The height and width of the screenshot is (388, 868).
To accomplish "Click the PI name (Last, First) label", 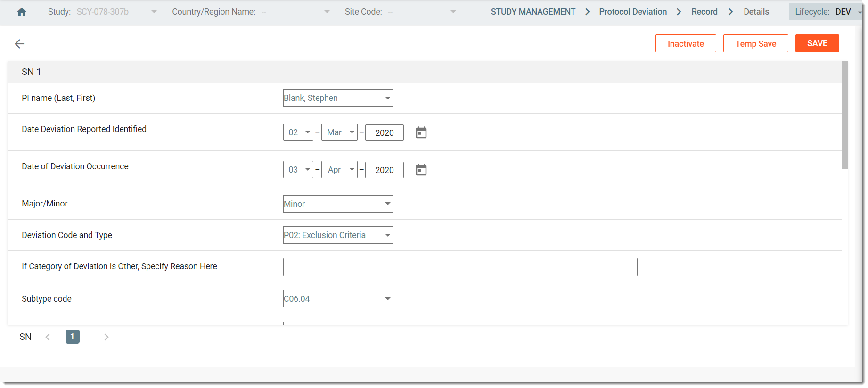I will (58, 98).
